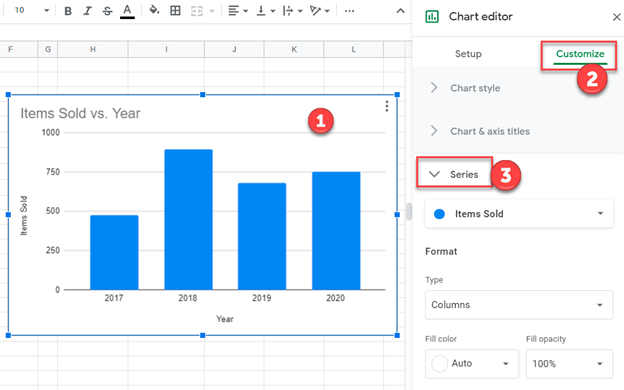Click the chart title Items Sold vs. Year
The image size is (624, 390).
click(x=80, y=113)
